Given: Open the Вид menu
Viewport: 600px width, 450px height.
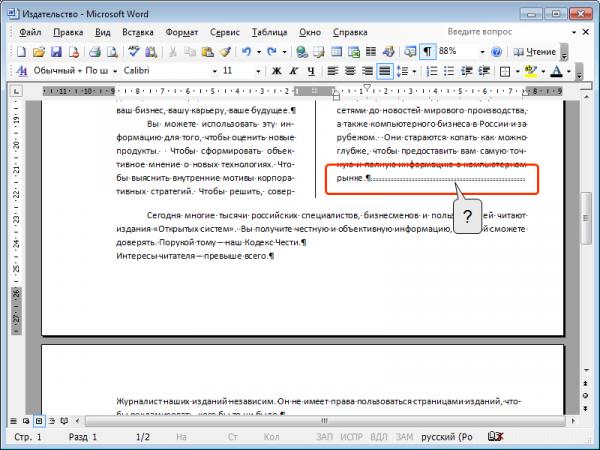Looking at the screenshot, I should [103, 32].
